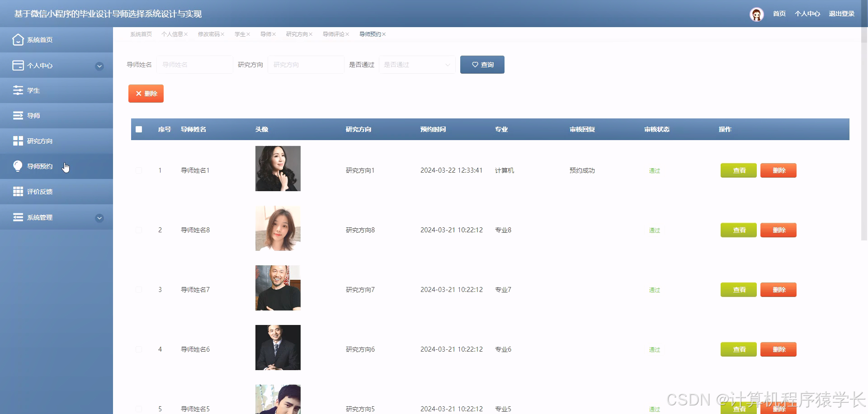Close the 导师预约 tab with its x icon
Viewport: 868px width, 414px height.
click(x=384, y=34)
